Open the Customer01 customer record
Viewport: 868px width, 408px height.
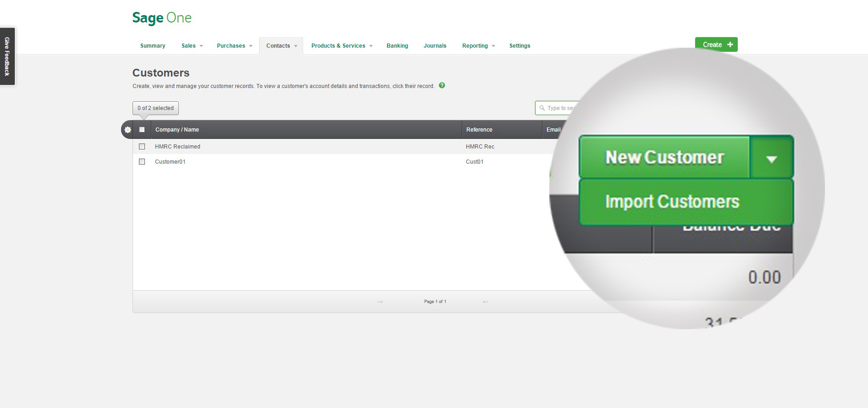point(170,162)
